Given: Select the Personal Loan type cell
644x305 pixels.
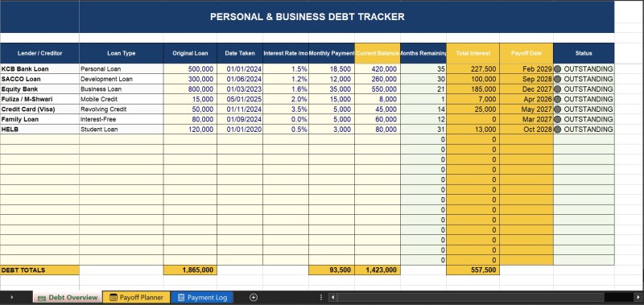Looking at the screenshot, I should point(122,69).
